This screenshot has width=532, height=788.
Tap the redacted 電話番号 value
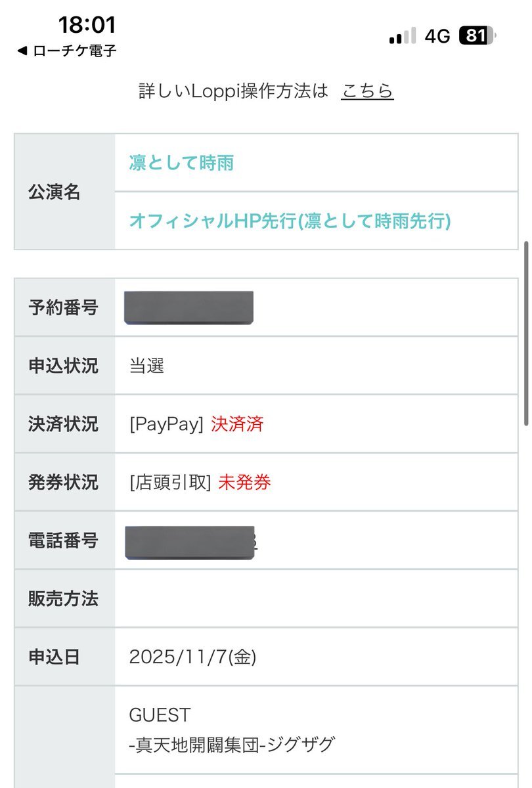point(189,542)
